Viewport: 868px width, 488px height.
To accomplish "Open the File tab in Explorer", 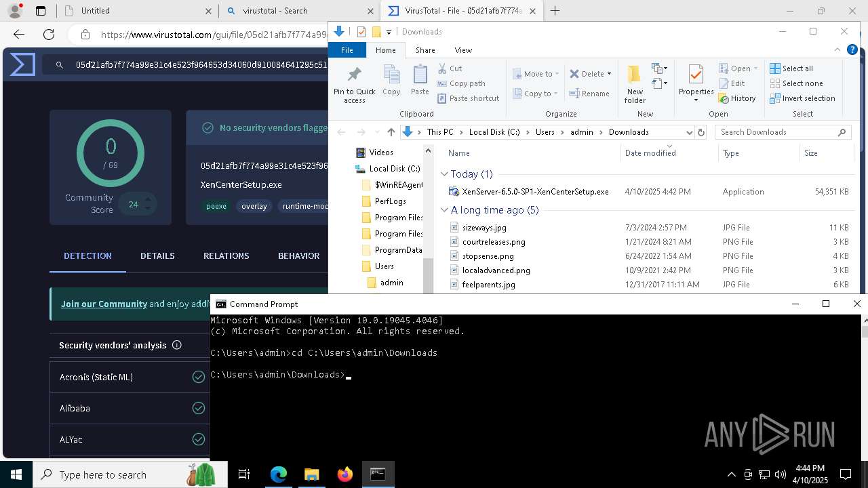I will click(347, 50).
